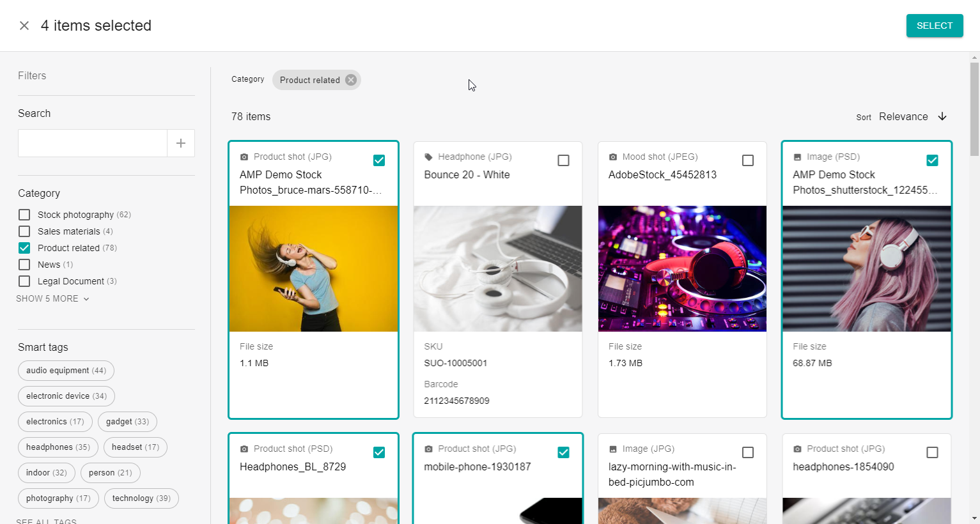Click the 1.73 MB file size

point(625,363)
